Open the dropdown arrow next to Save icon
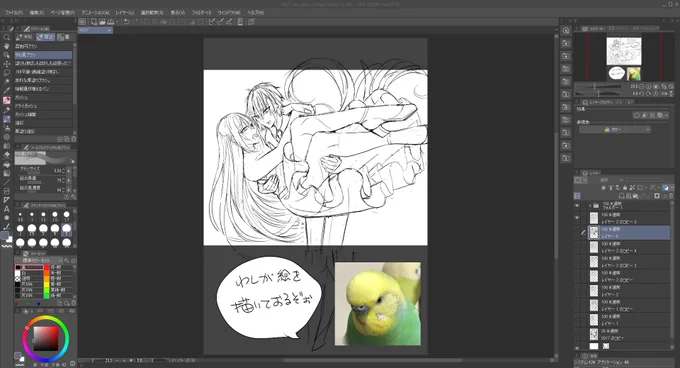The height and width of the screenshot is (368, 680). click(x=117, y=22)
